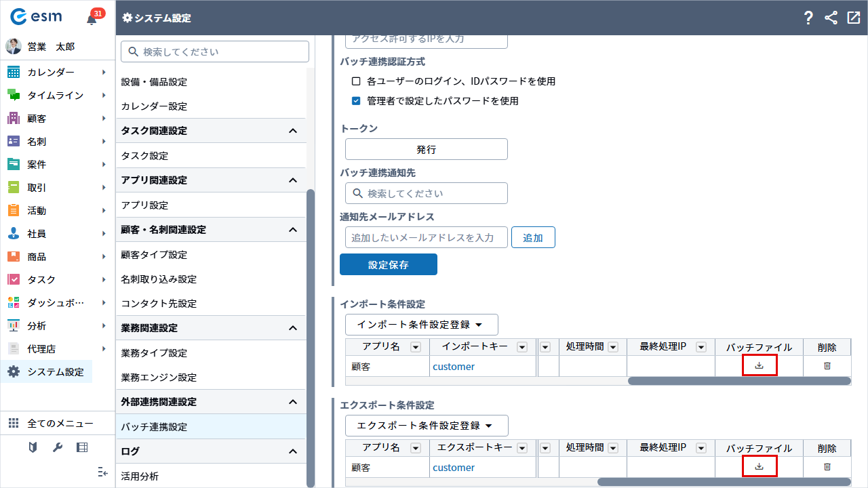The height and width of the screenshot is (488, 868).
Task: Open the インポート条件設定登録 dropdown
Action: pyautogui.click(x=421, y=325)
